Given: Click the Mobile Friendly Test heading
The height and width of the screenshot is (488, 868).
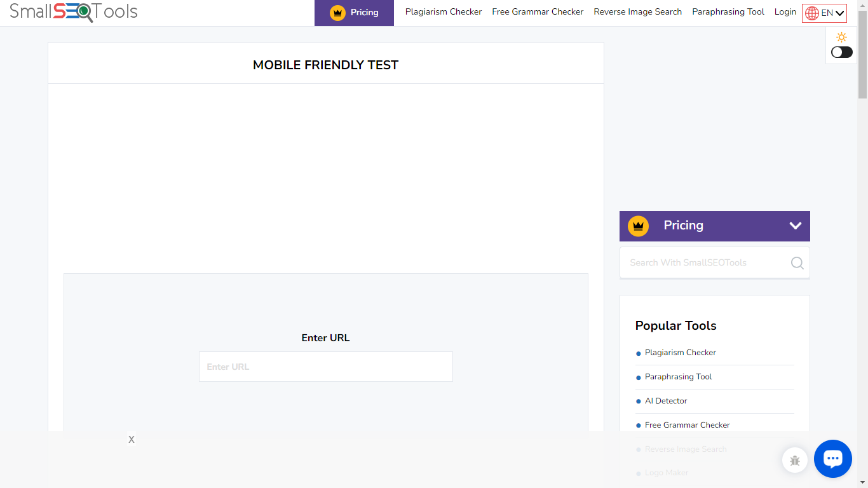Looking at the screenshot, I should (326, 65).
